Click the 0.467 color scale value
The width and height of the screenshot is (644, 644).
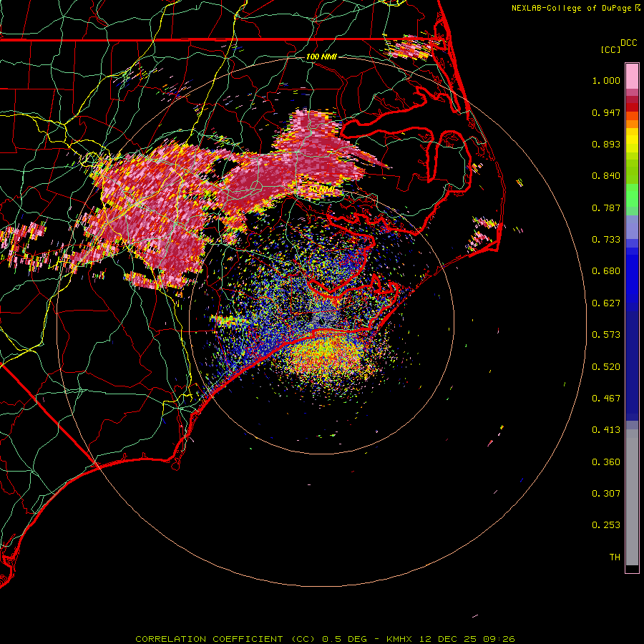pos(606,399)
